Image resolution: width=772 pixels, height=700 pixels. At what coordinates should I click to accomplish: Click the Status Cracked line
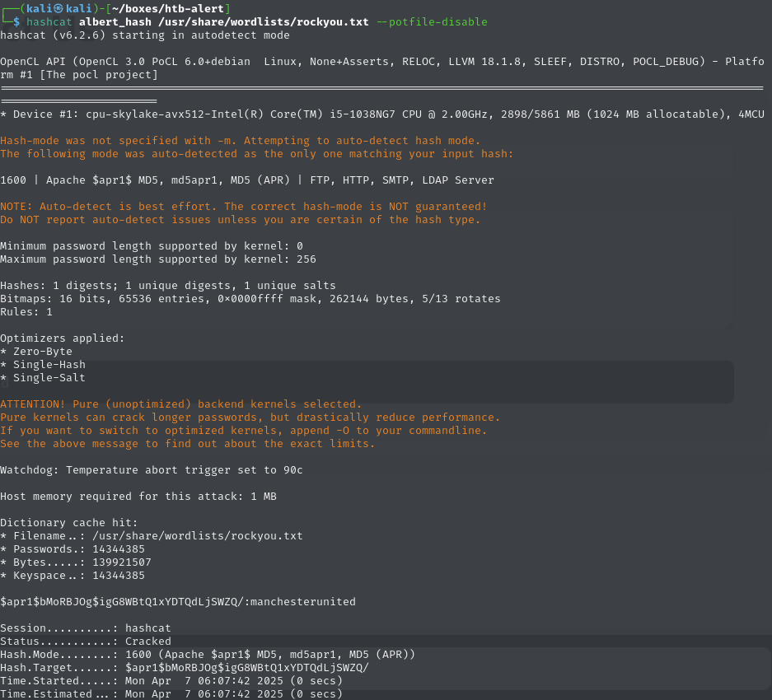point(86,642)
